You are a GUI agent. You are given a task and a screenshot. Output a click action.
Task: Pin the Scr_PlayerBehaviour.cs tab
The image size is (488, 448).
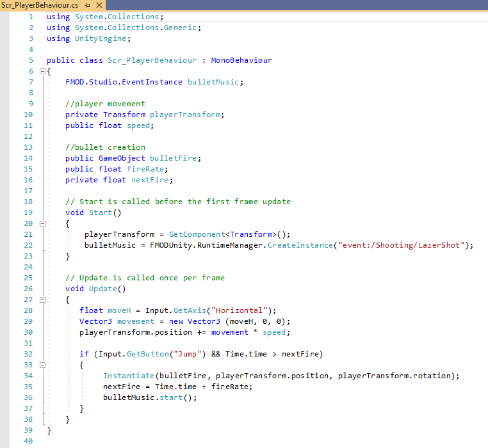pyautogui.click(x=87, y=4)
